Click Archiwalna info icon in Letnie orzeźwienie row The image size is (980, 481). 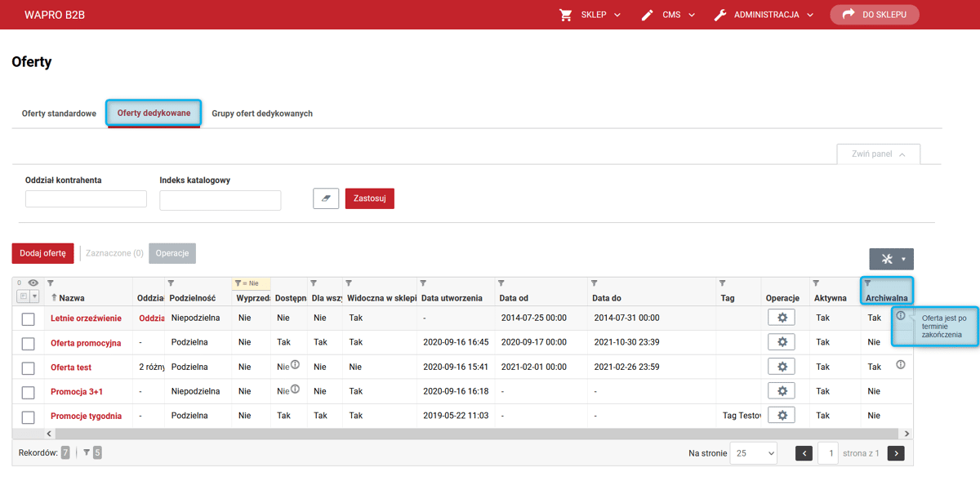901,315
